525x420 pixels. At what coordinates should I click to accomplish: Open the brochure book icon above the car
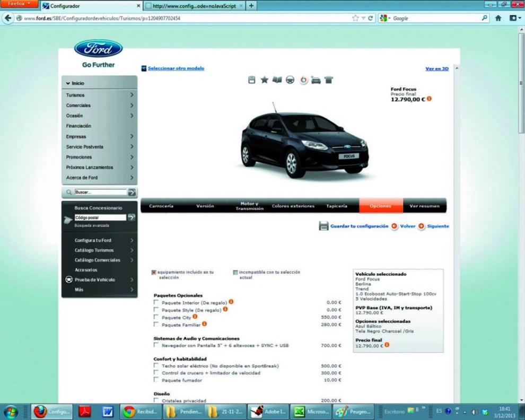[x=277, y=80]
